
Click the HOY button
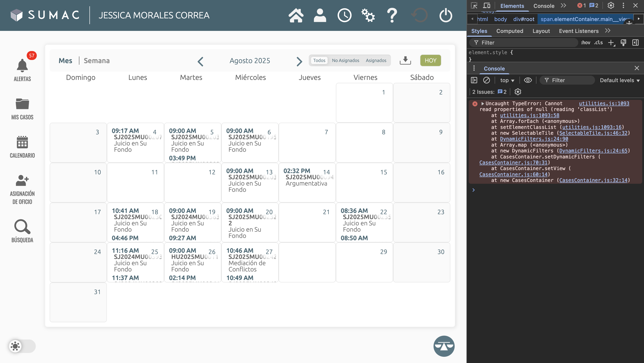point(430,60)
